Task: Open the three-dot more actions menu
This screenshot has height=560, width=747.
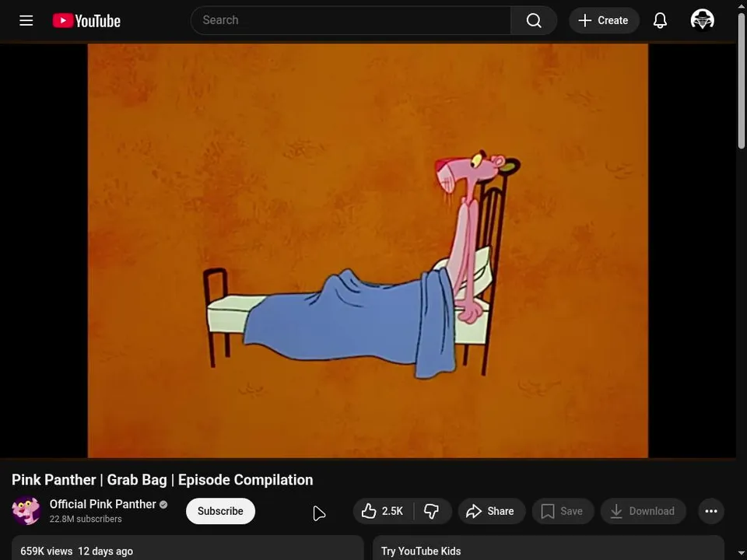Action: tap(710, 511)
